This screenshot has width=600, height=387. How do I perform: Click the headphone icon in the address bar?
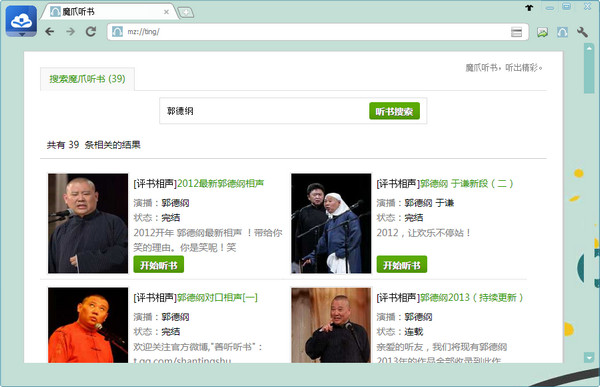(117, 32)
